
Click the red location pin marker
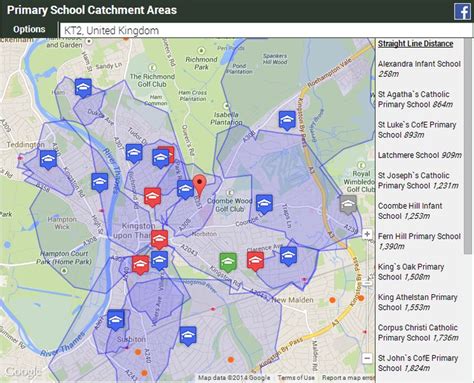[200, 185]
